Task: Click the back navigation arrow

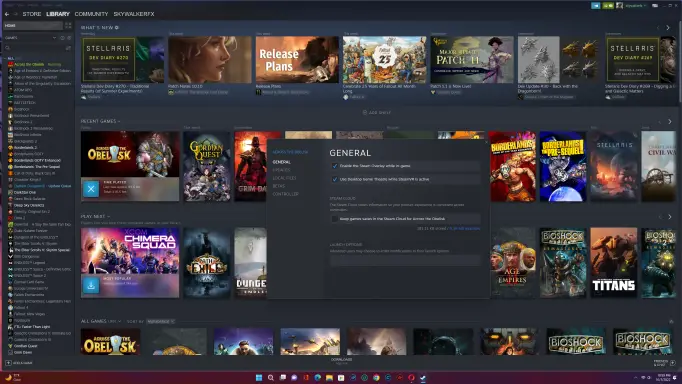Action: click(x=7, y=14)
